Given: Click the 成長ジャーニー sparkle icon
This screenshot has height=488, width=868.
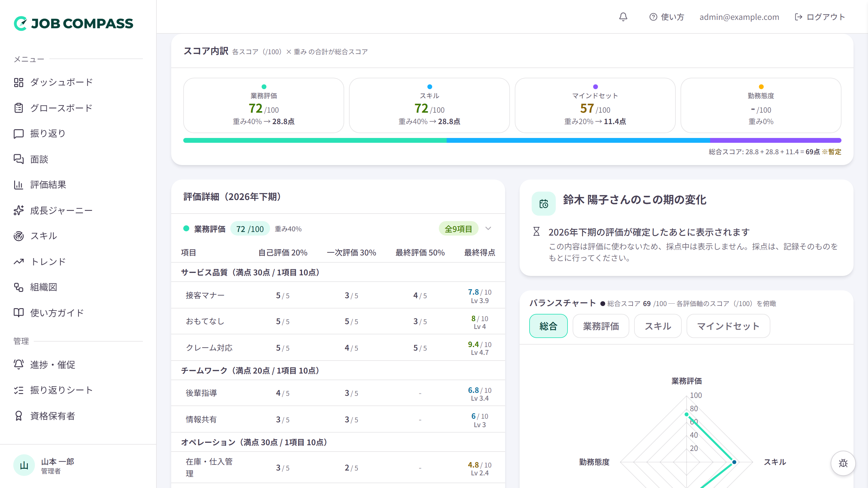Looking at the screenshot, I should (x=18, y=211).
